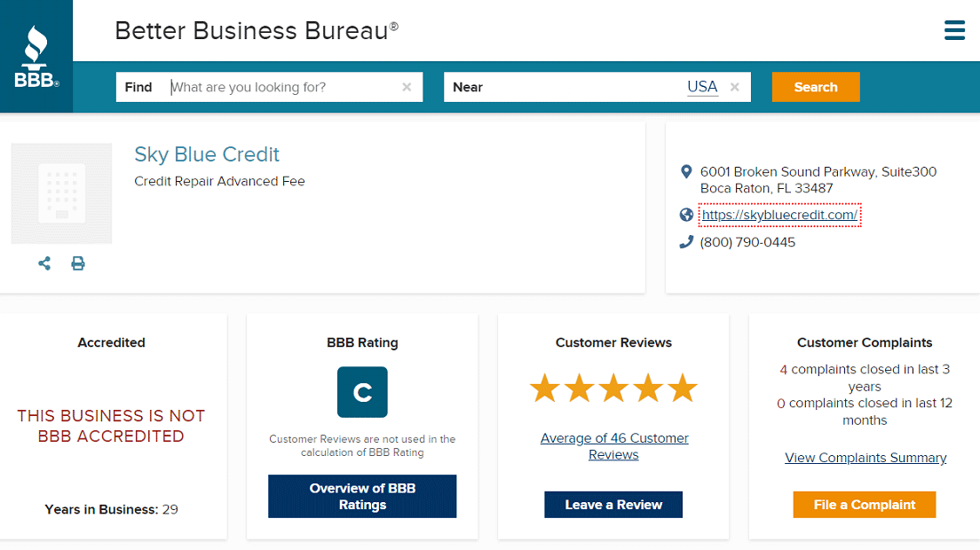
Task: Click the rating calculation disclaimer text
Action: (362, 445)
